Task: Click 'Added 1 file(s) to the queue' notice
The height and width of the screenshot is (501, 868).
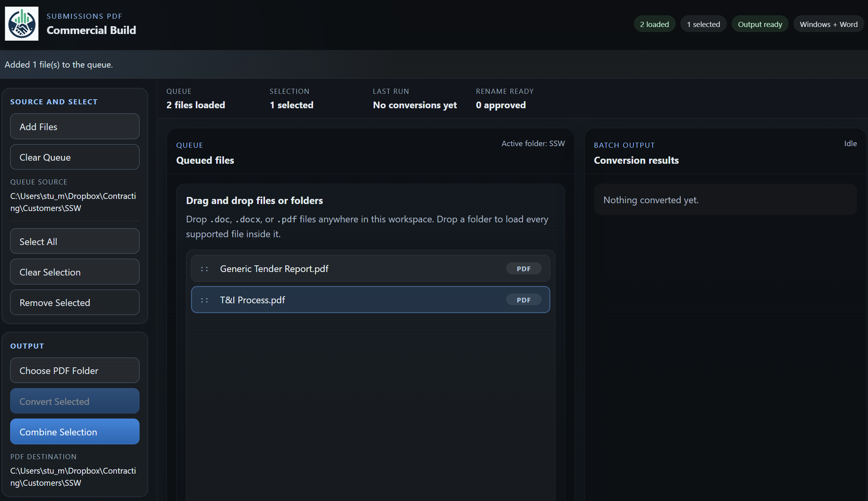Action: [x=59, y=64]
